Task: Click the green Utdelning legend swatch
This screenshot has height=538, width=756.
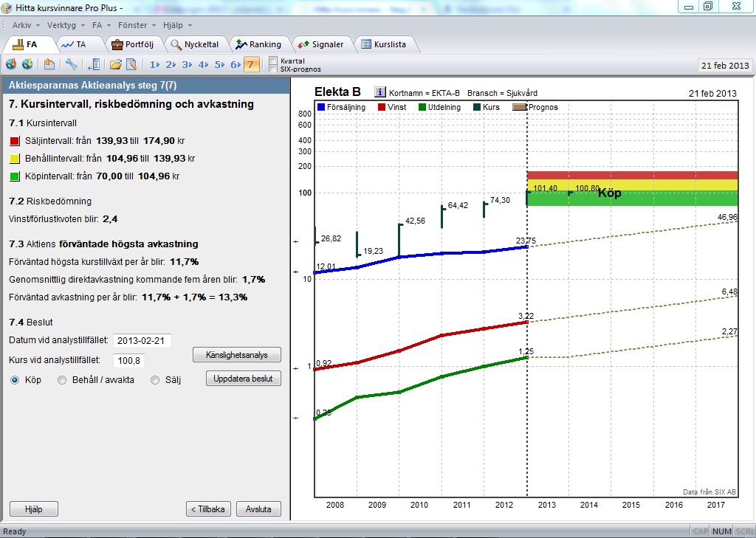Action: (x=422, y=106)
